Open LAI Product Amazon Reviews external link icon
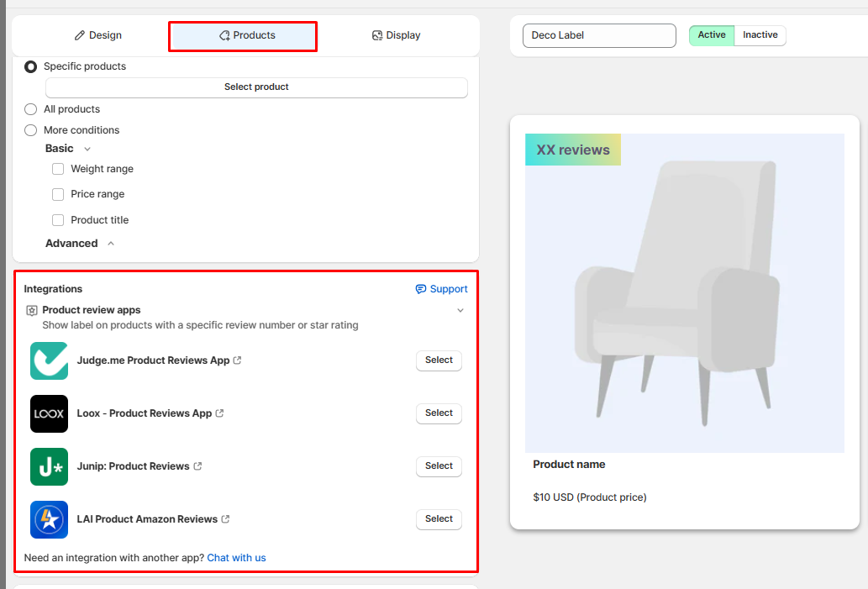 coord(226,519)
